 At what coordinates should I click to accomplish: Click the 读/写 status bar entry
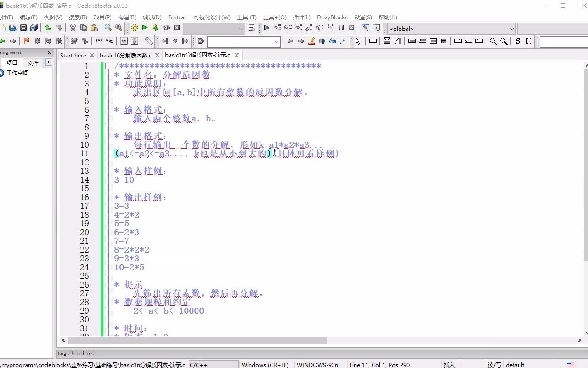pos(494,365)
